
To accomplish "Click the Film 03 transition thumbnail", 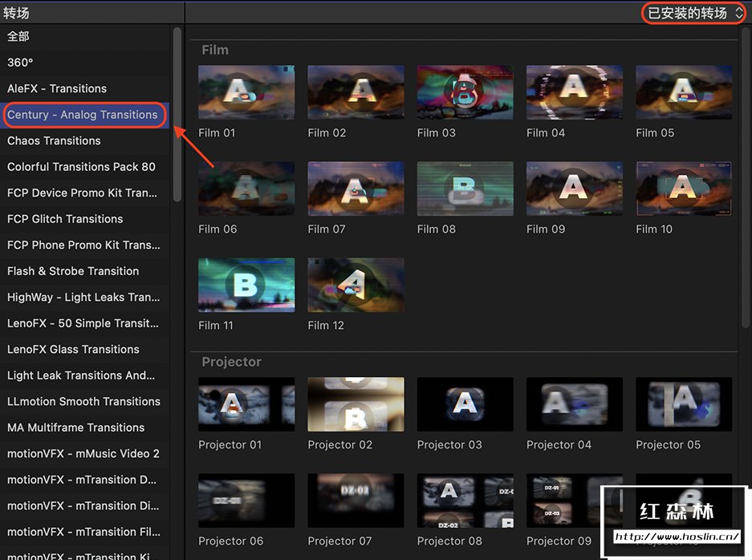I will coord(465,92).
